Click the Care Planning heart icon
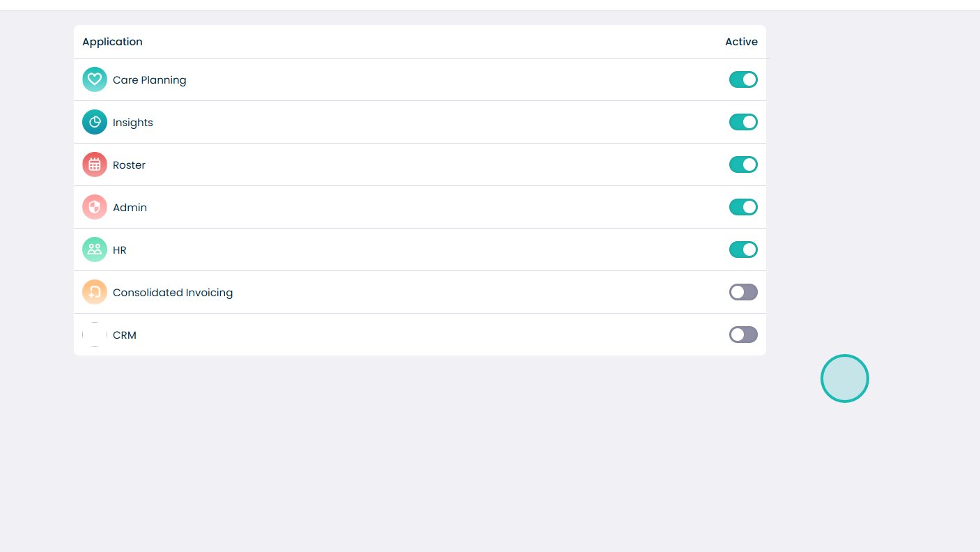This screenshot has height=552, width=980. coord(95,79)
